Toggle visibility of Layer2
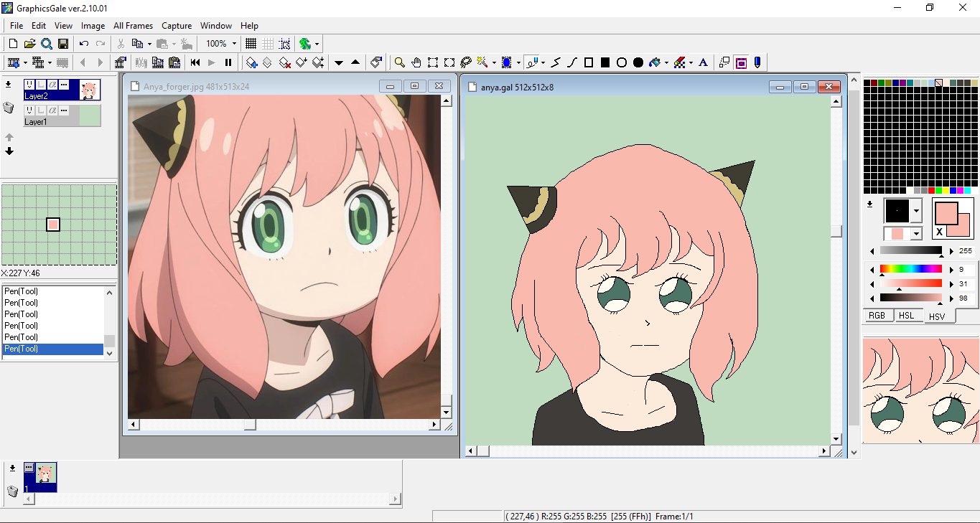The height and width of the screenshot is (523, 980). 29,85
